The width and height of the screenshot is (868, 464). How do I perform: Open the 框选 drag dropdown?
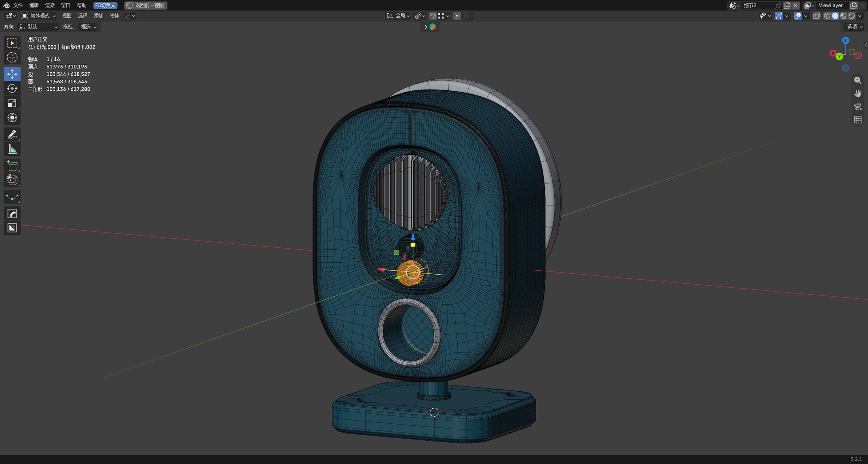click(88, 27)
